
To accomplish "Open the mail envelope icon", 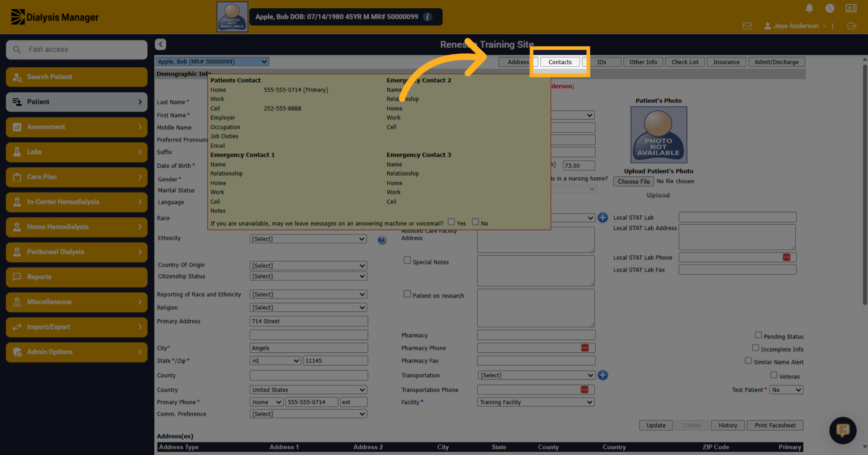I will coord(747,26).
